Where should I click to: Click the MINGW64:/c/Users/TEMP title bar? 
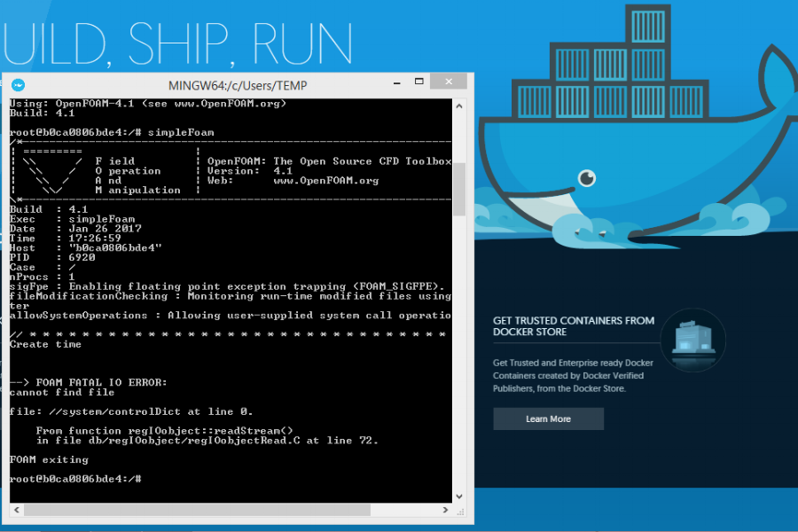238,85
